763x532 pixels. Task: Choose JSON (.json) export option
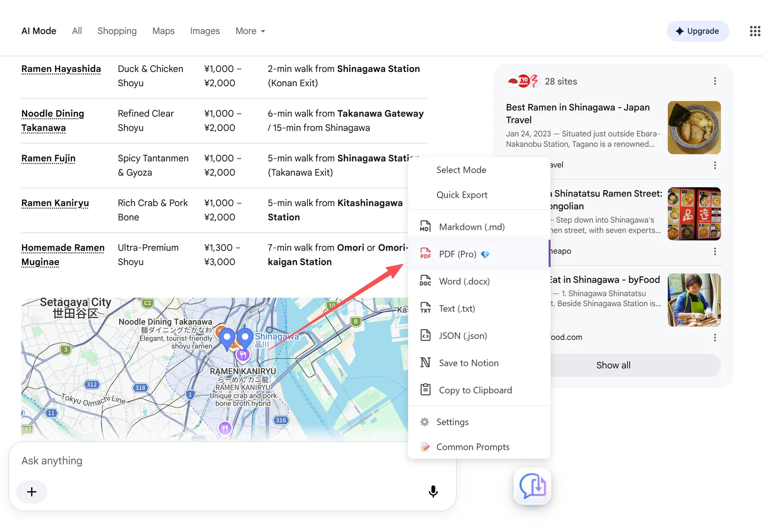click(x=479, y=335)
